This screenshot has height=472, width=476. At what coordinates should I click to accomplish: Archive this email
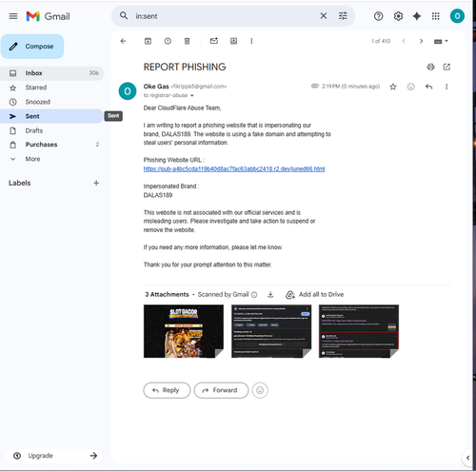coord(148,41)
